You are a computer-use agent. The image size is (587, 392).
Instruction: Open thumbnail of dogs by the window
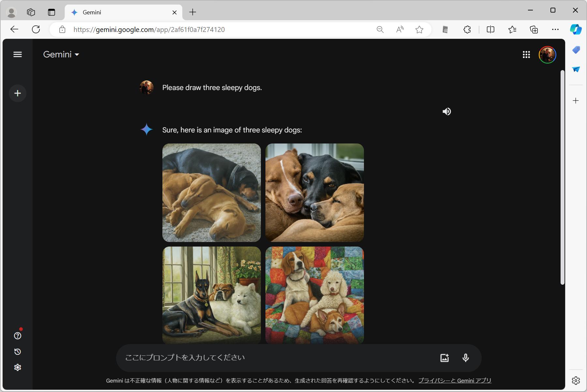212,295
